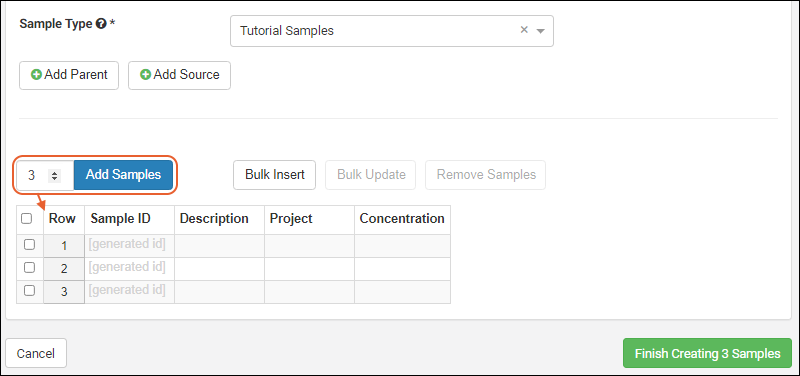Check the checkbox for row 3
This screenshot has width=800, height=376.
(30, 290)
